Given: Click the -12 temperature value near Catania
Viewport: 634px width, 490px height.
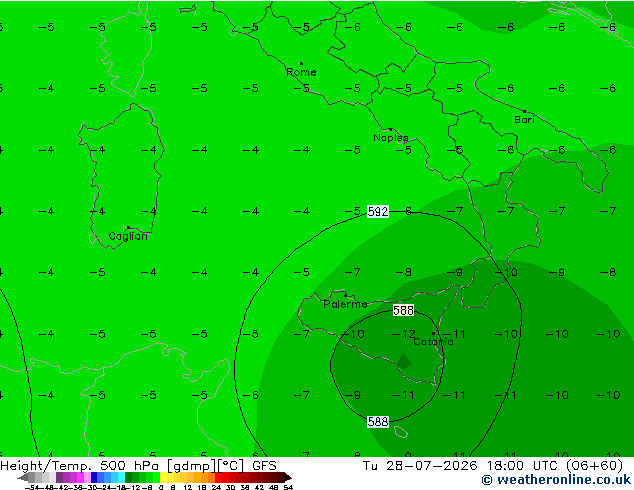Looking at the screenshot, I should tap(404, 334).
